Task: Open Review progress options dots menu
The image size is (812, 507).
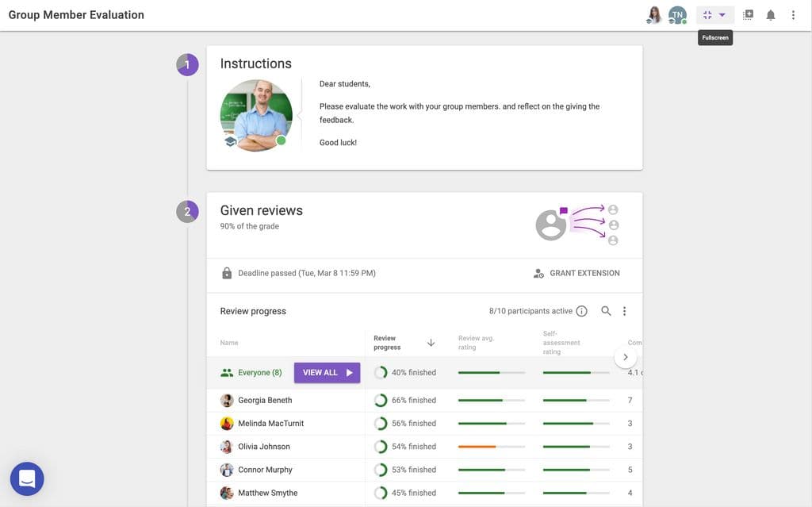Action: pyautogui.click(x=624, y=311)
